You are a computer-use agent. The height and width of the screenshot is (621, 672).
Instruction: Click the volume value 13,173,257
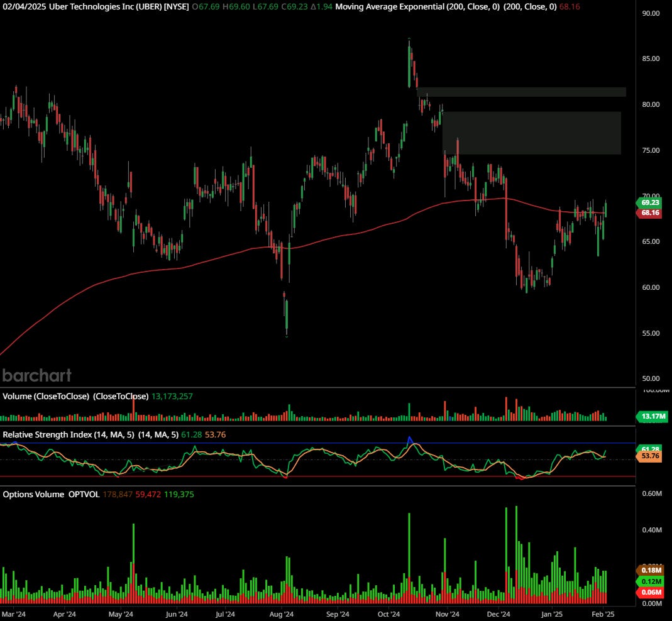pos(172,397)
